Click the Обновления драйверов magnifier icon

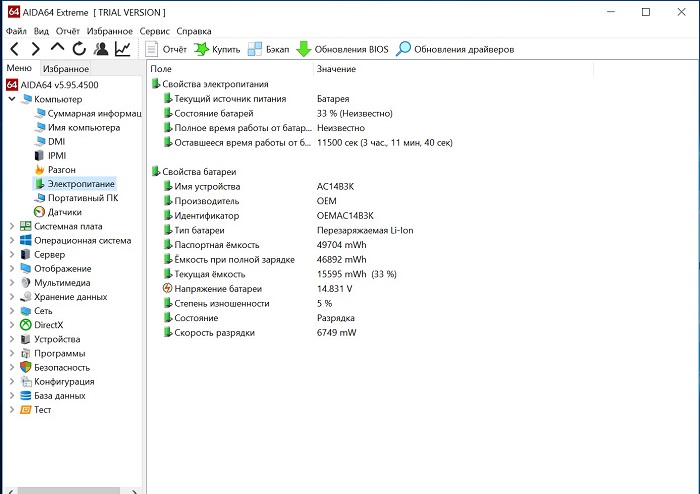403,49
